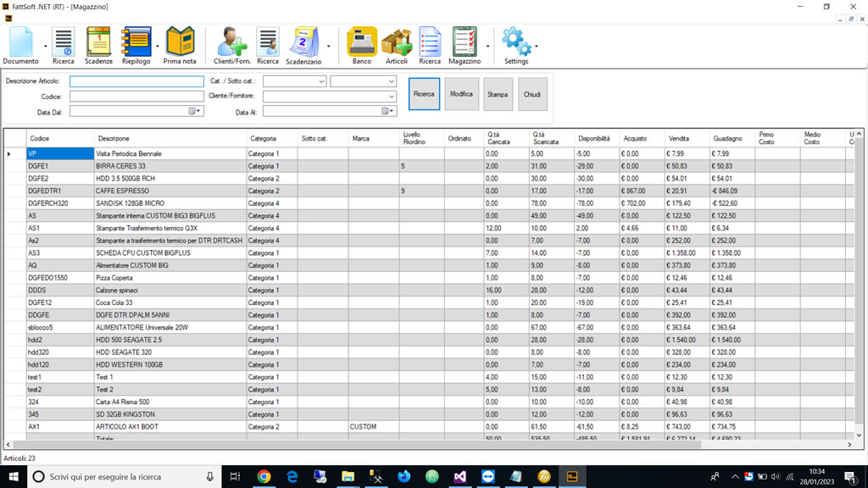Open the Data Dal date picker
The width and height of the screenshot is (868, 488).
[195, 111]
